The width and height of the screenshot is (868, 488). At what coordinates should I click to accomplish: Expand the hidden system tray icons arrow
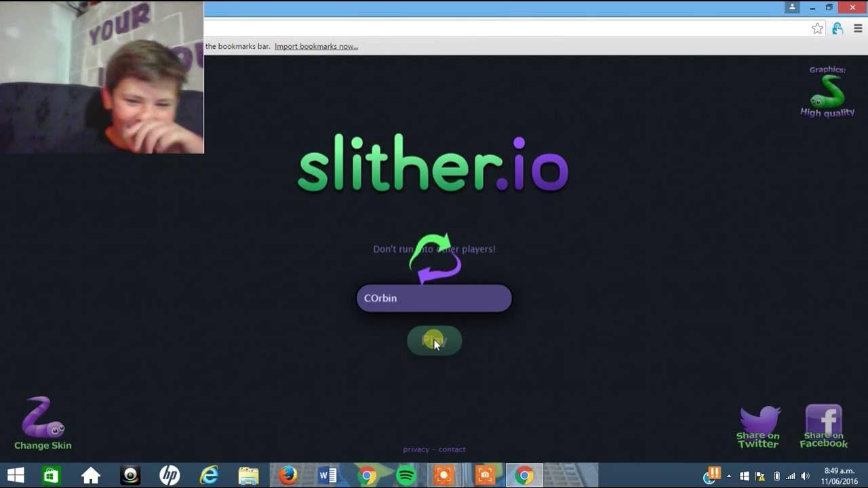(x=729, y=476)
